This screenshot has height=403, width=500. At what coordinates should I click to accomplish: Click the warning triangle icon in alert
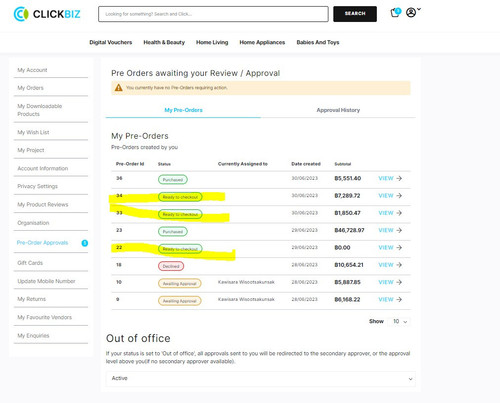pos(119,88)
